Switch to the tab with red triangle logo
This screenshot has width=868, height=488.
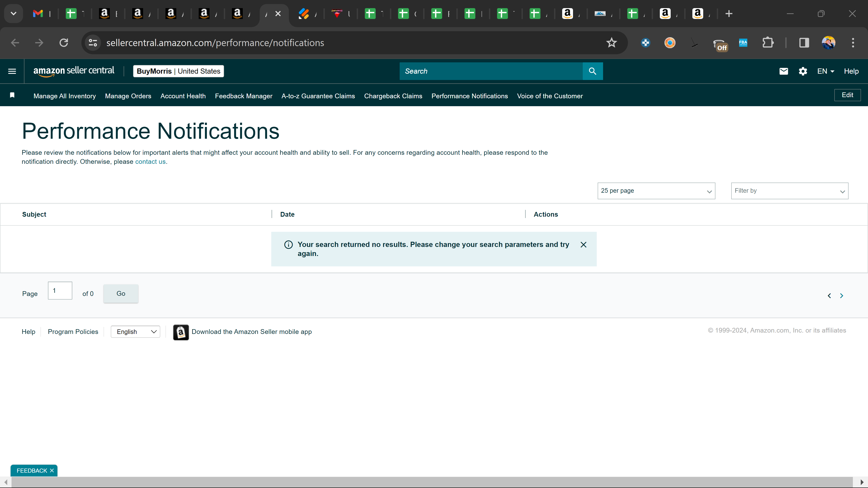coord(337,14)
